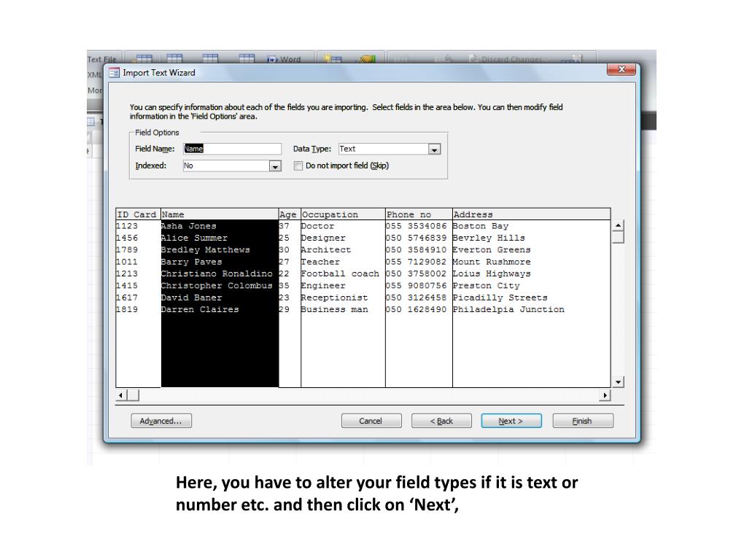Image resolution: width=747 pixels, height=560 pixels.
Task: Click the cell 'David Baner'
Action: (192, 297)
